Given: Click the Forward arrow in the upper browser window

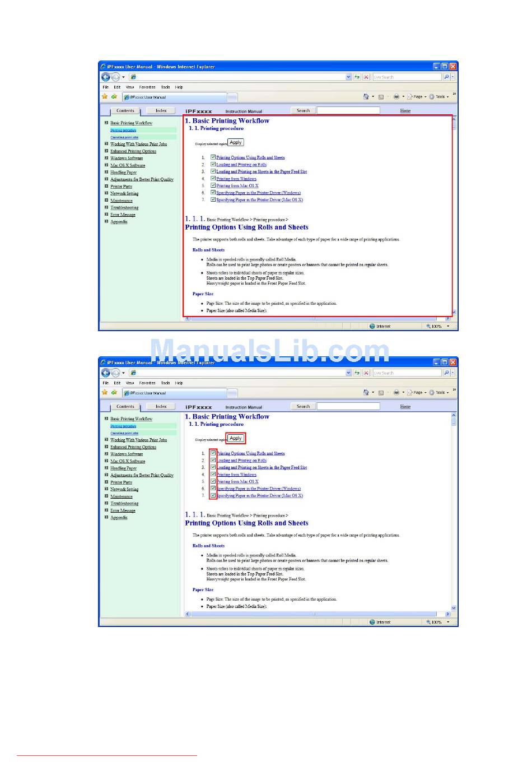Looking at the screenshot, I should pyautogui.click(x=115, y=77).
